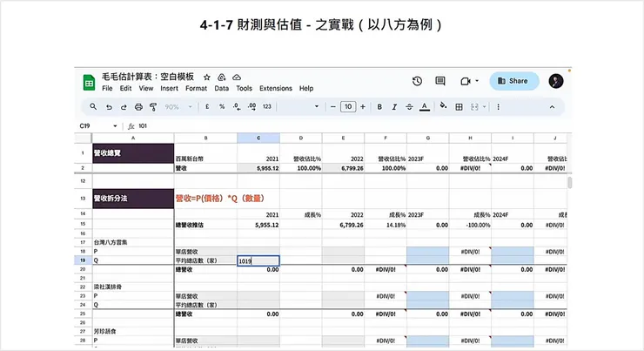Click the search menus magnifier icon
Image resolution: width=644 pixels, height=351 pixels.
click(x=93, y=107)
